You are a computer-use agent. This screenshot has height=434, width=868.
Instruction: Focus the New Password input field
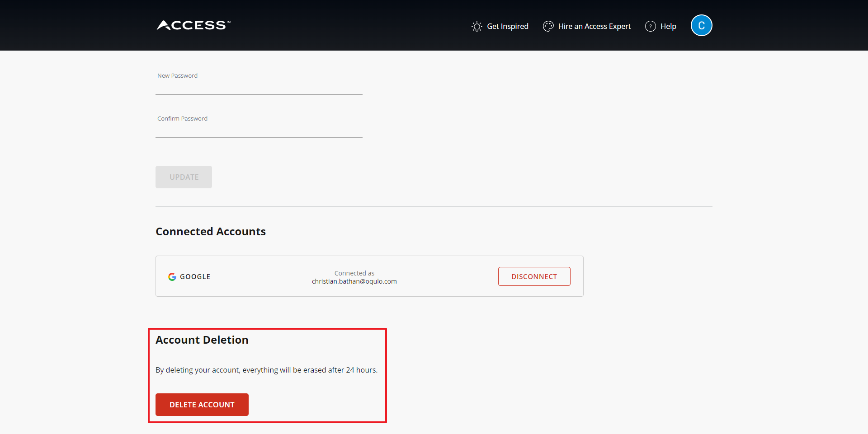pyautogui.click(x=259, y=87)
